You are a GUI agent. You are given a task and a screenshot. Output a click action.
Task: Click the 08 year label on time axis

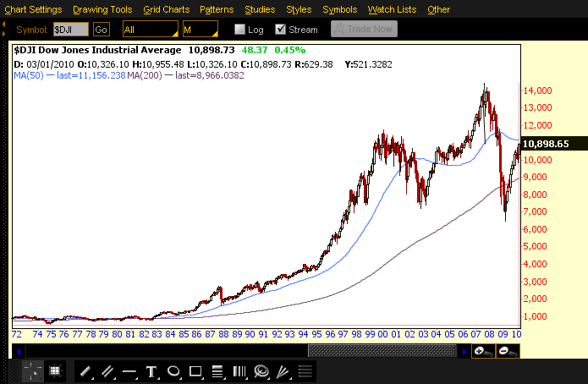coord(489,334)
